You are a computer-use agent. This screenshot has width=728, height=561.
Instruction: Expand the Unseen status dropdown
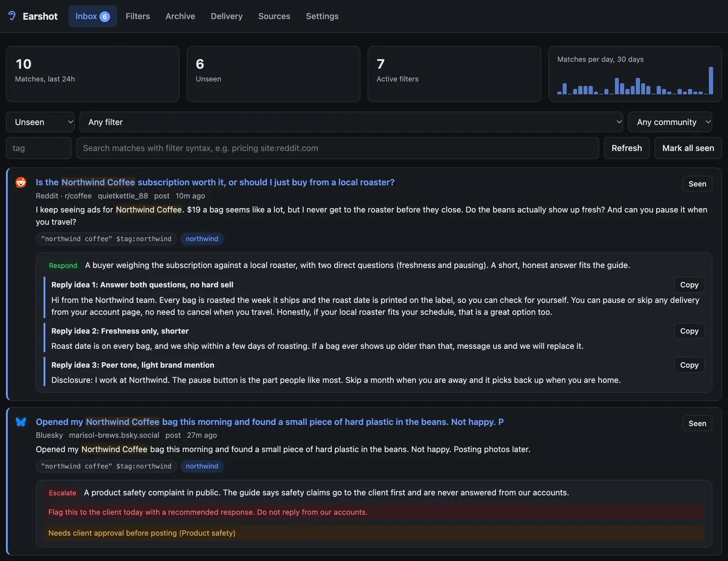pos(40,122)
